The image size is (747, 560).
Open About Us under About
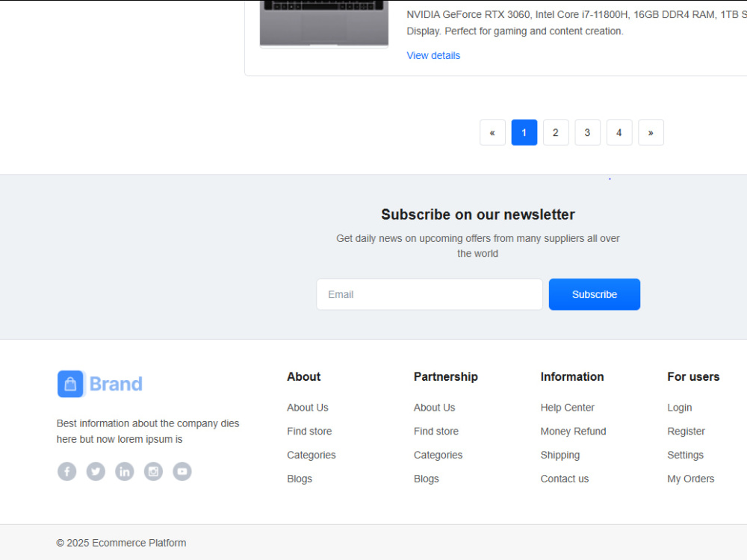click(307, 408)
